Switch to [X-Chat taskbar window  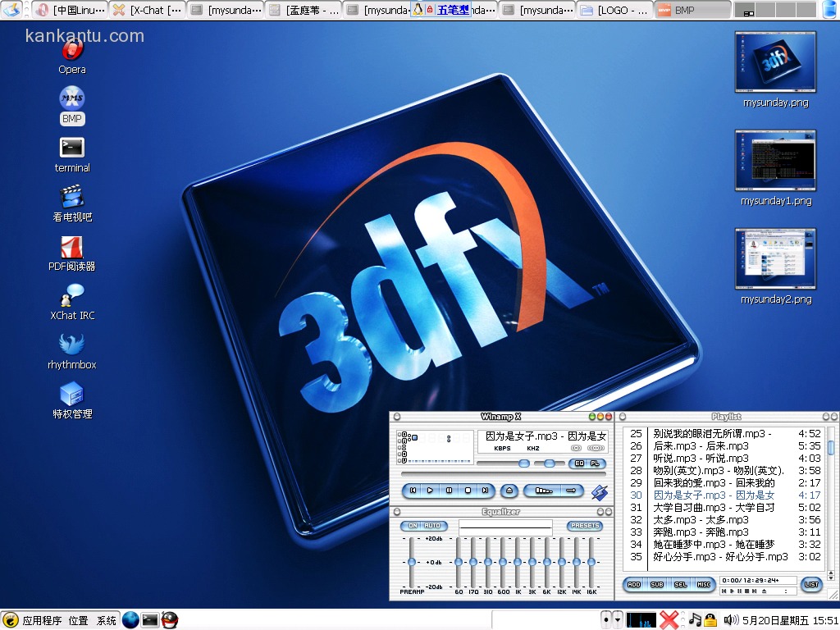pos(148,10)
